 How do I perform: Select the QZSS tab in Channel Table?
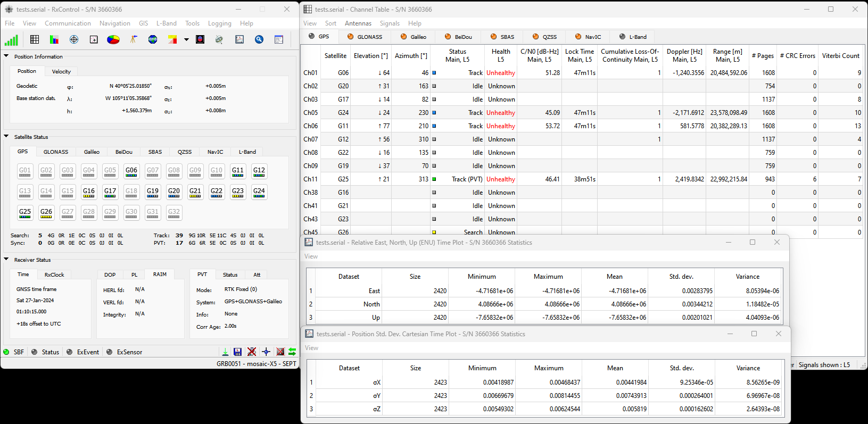[544, 37]
